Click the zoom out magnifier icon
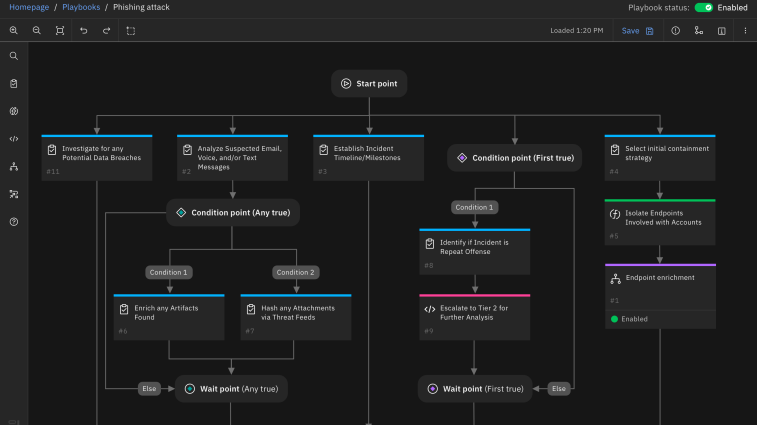This screenshot has width=757, height=425. [x=37, y=31]
